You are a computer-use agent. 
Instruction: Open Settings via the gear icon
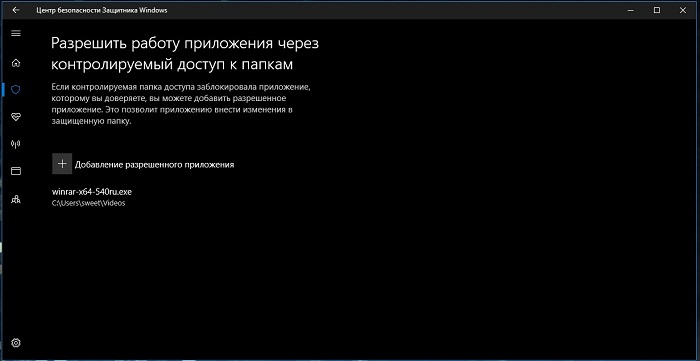16,343
